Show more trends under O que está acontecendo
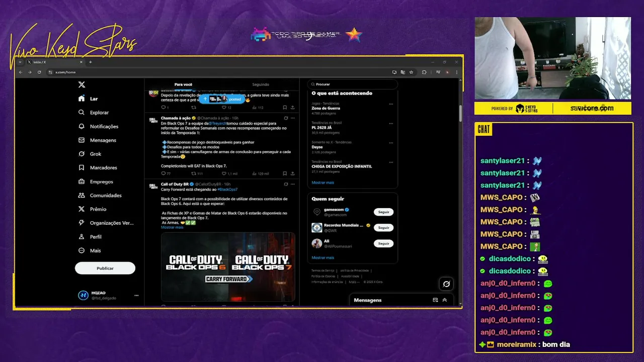644x362 pixels. click(323, 183)
